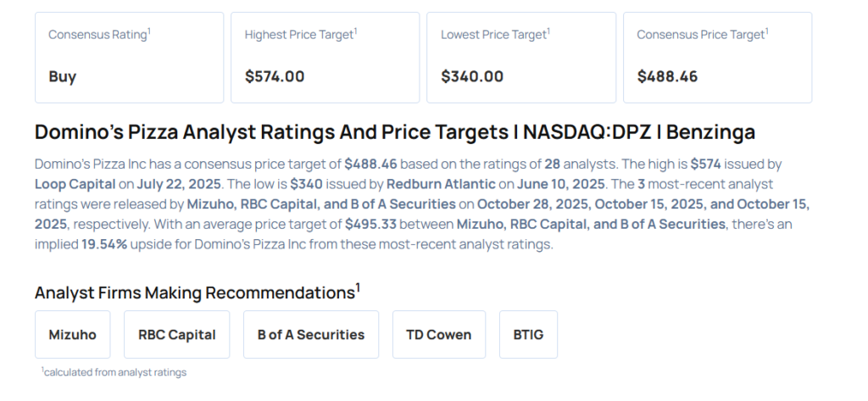The height and width of the screenshot is (401, 868).
Task: Click the Consensus Price Target card
Action: [x=717, y=57]
